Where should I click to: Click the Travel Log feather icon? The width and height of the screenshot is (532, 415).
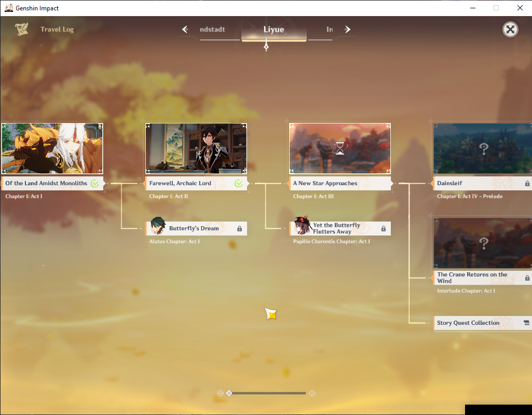point(22,29)
